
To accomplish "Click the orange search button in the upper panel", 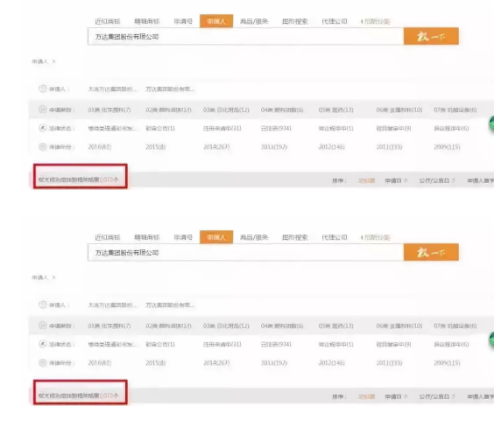I will pos(431,36).
